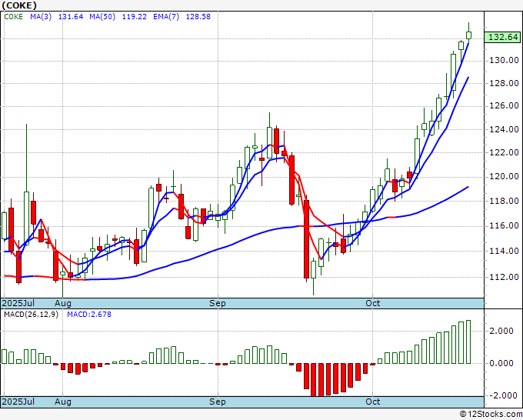The image size is (523, 420).
Task: Click the 2.000 MACD axis label
Action: (x=501, y=331)
